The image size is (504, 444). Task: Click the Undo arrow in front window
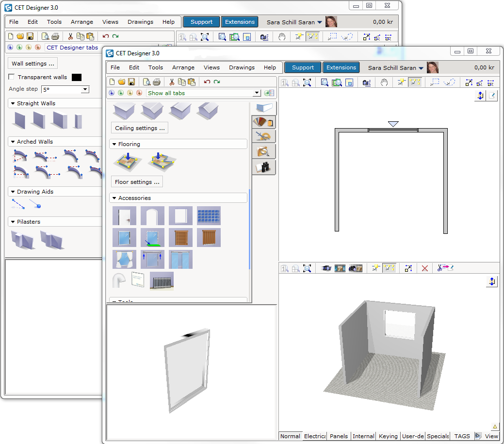coord(207,82)
